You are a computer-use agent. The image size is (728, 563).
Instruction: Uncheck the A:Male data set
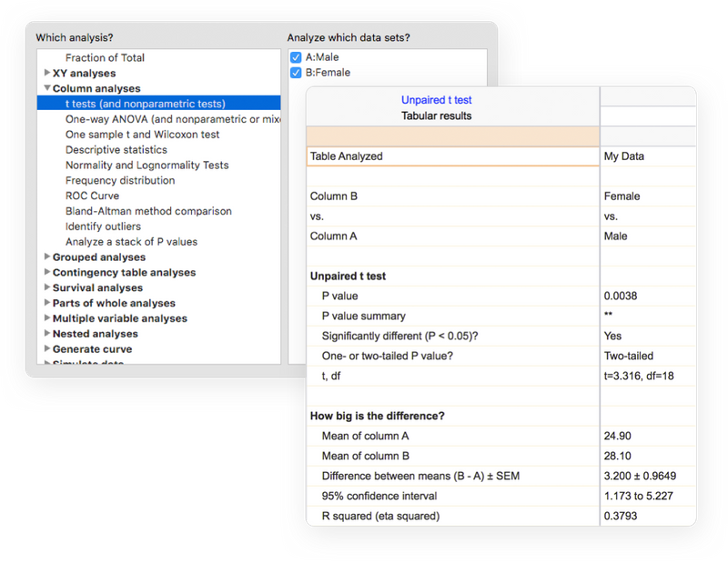point(295,57)
